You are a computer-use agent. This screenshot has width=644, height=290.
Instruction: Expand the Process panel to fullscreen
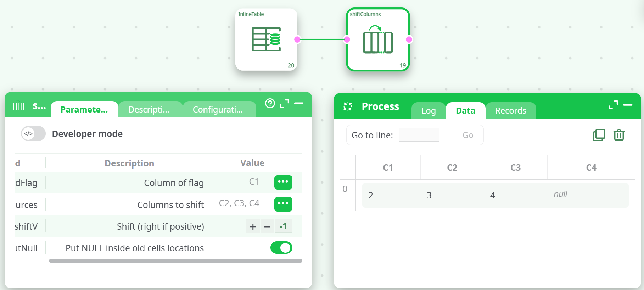pos(613,105)
